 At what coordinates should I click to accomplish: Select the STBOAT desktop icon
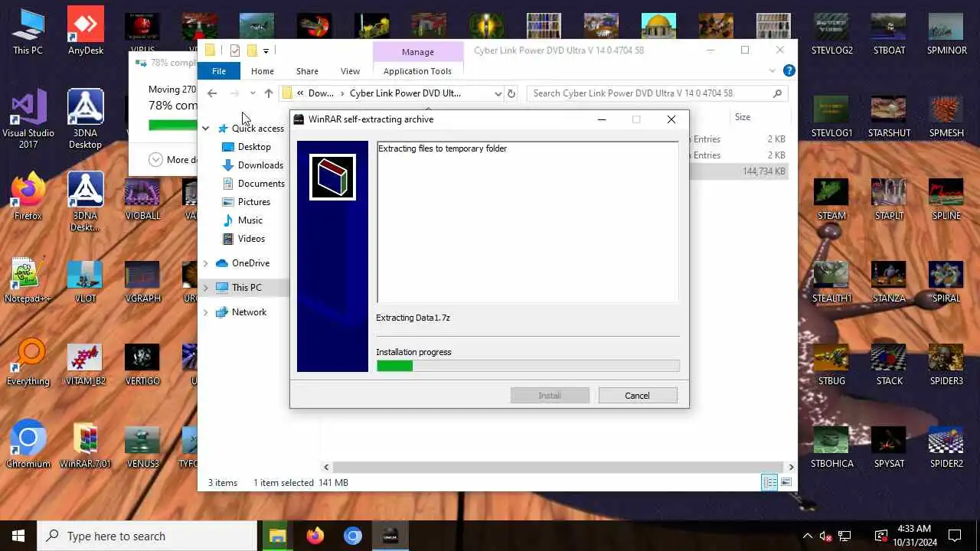tap(889, 32)
